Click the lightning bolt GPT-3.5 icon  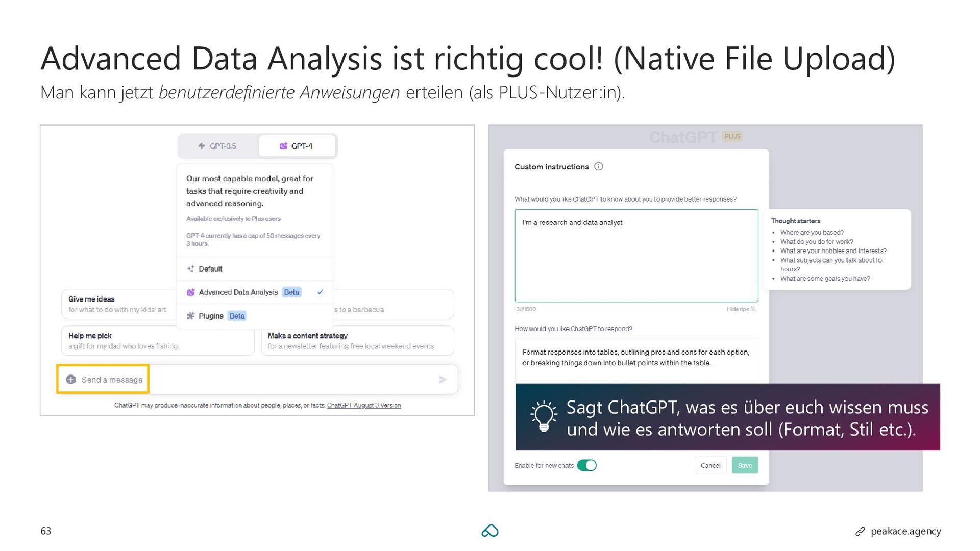[202, 146]
